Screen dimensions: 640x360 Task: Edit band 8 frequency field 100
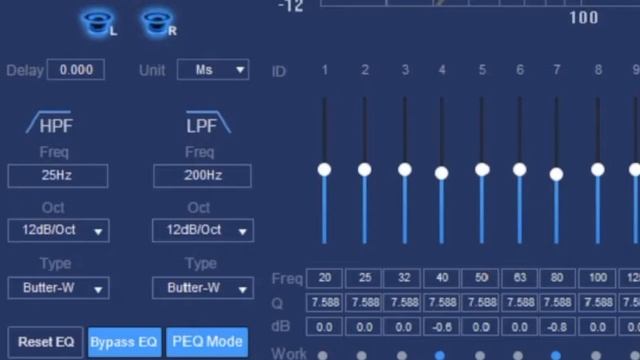coord(598,278)
